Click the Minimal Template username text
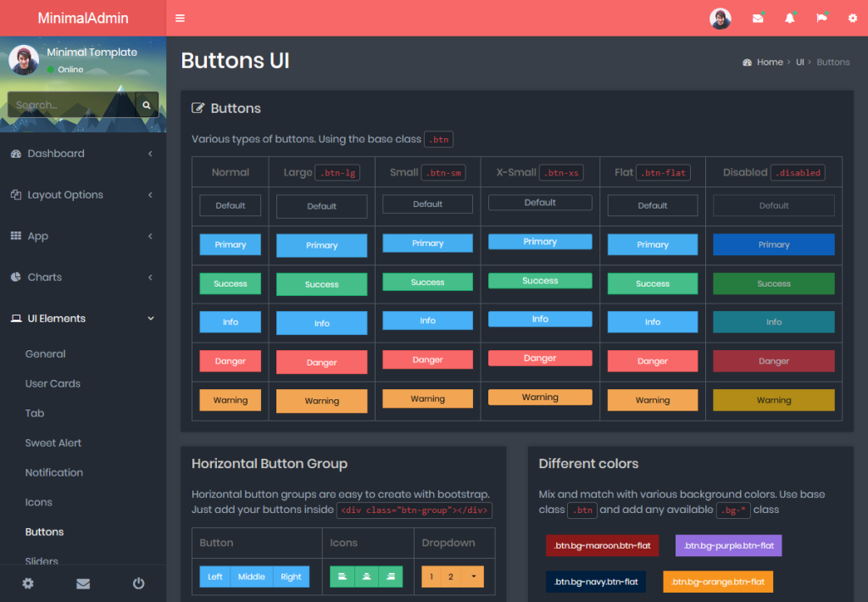 click(92, 52)
